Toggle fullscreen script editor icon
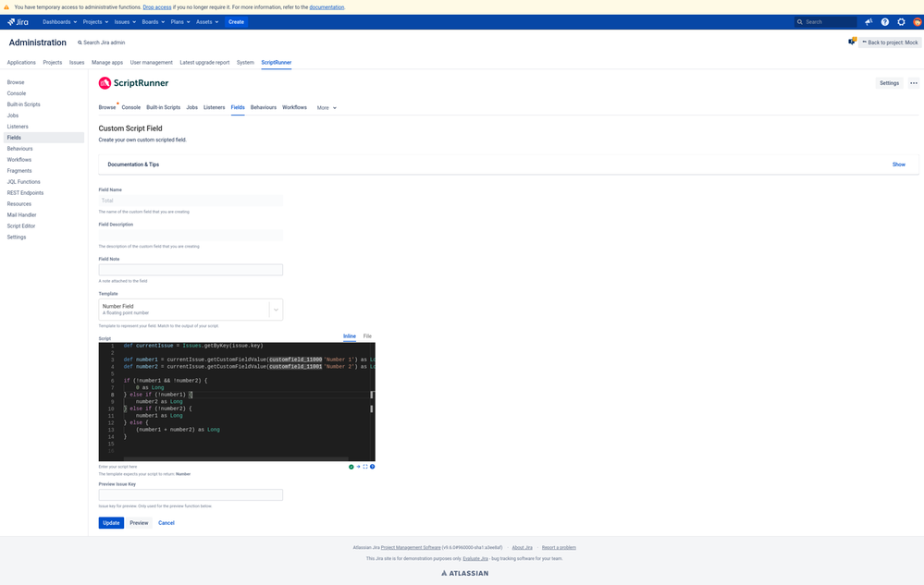The image size is (924, 585). click(x=365, y=467)
